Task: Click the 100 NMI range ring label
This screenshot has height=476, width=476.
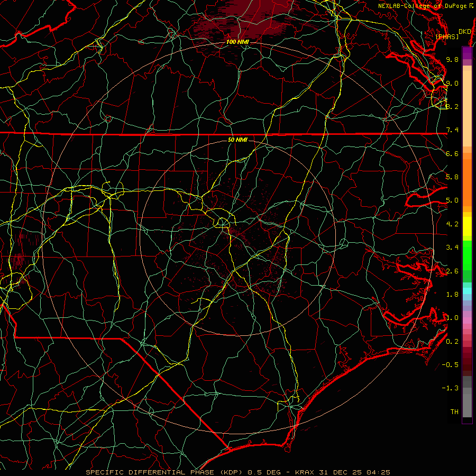Action: (x=237, y=42)
